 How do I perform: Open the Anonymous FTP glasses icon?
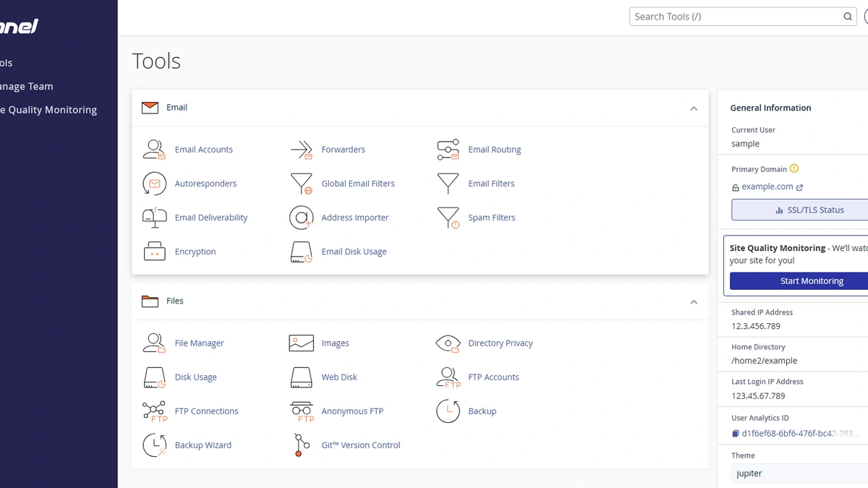[301, 411]
